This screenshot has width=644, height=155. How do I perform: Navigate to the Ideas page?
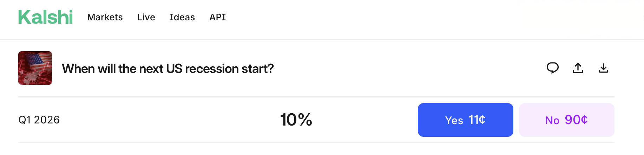click(182, 17)
